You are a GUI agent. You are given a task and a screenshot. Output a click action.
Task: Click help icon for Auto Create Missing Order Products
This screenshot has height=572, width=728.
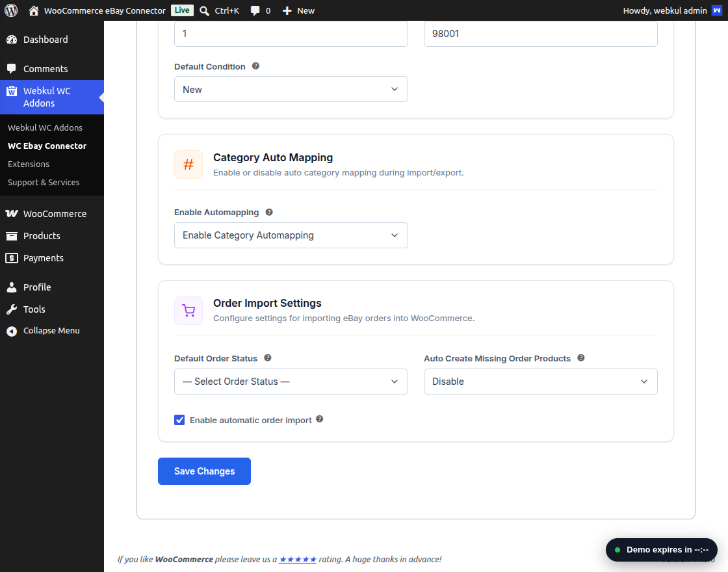click(x=581, y=358)
